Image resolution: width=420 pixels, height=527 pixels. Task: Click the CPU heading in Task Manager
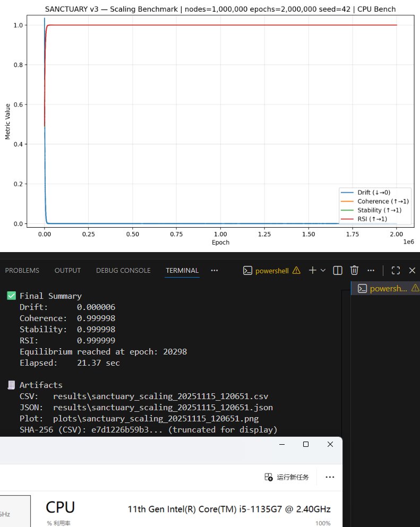60,507
